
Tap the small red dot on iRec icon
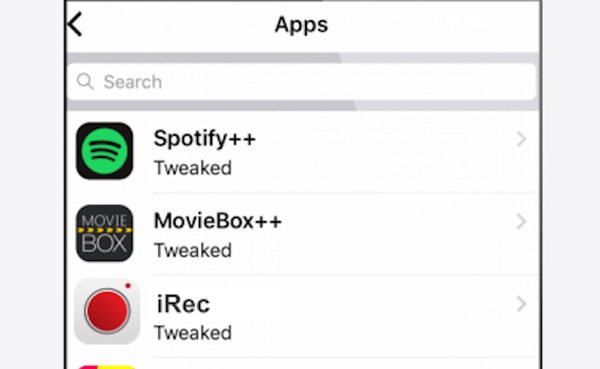point(128,286)
